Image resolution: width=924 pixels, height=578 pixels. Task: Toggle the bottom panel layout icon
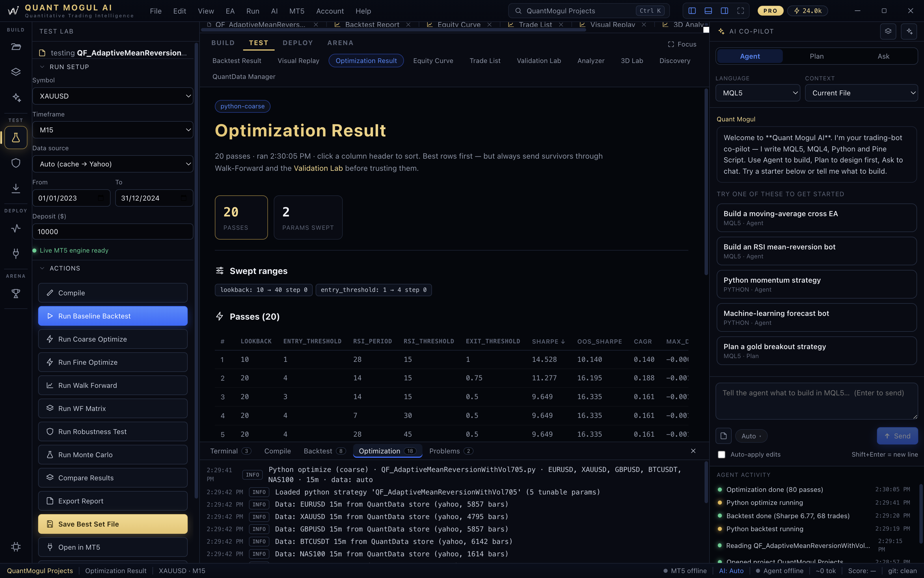pyautogui.click(x=708, y=11)
